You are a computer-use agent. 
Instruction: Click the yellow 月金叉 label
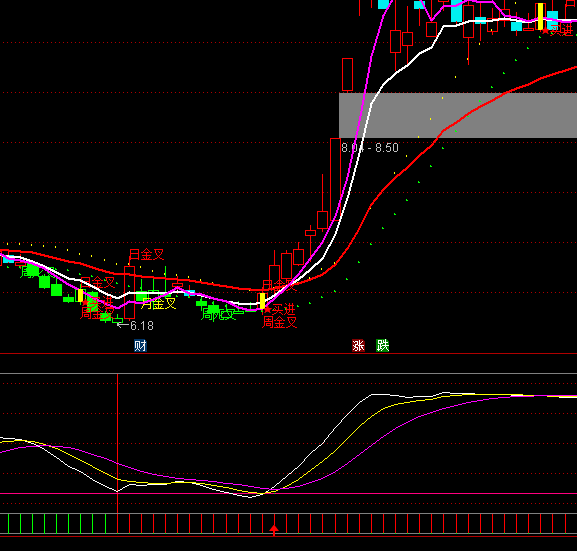point(159,304)
